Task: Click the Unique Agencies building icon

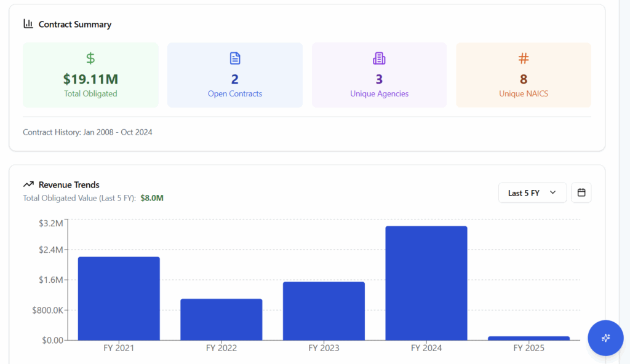Action: point(379,58)
